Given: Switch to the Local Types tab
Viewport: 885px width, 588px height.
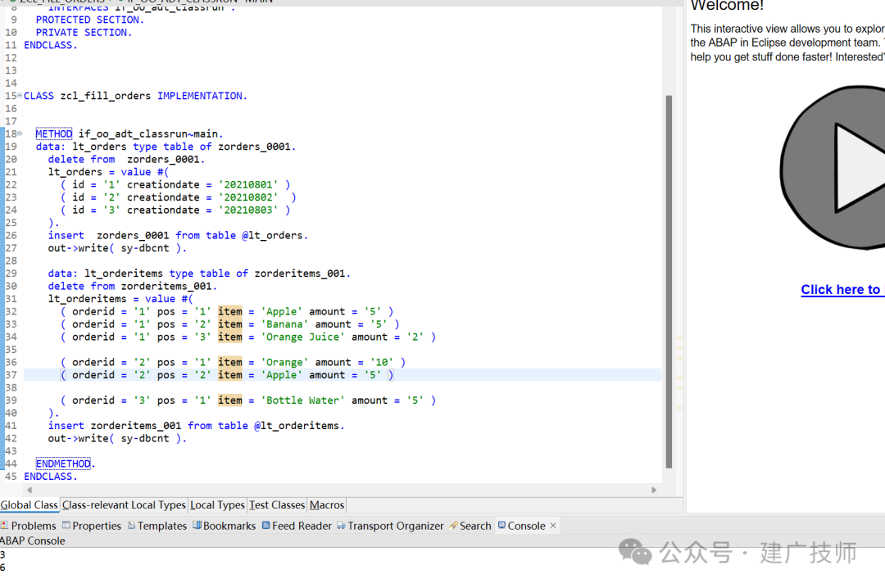Looking at the screenshot, I should click(x=217, y=505).
